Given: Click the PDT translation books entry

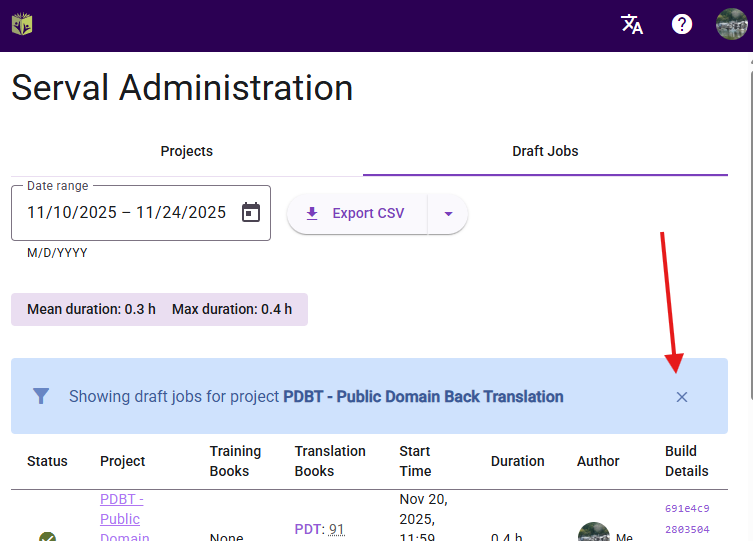Looking at the screenshot, I should [x=319, y=529].
